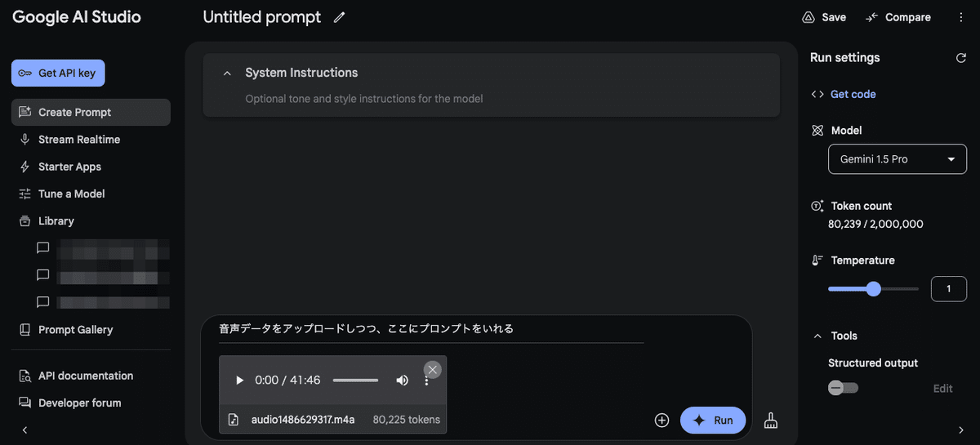Mute the audio player volume
980x445 pixels.
tap(402, 380)
